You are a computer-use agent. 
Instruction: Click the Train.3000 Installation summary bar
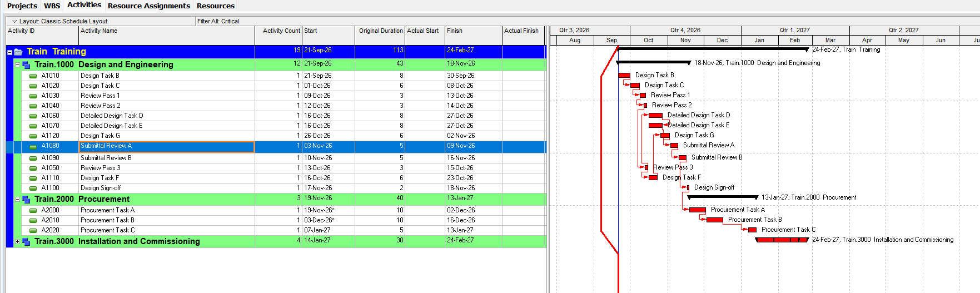coord(782,240)
